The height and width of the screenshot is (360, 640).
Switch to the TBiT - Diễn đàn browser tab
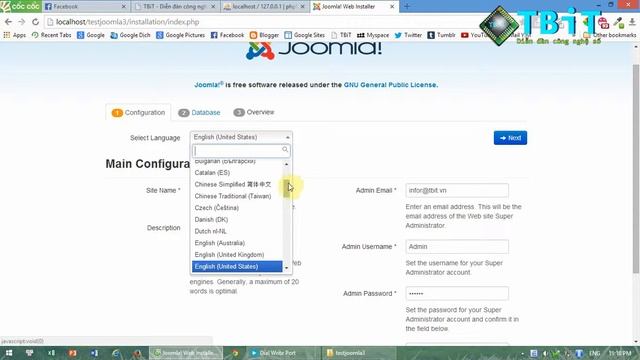pyautogui.click(x=176, y=7)
